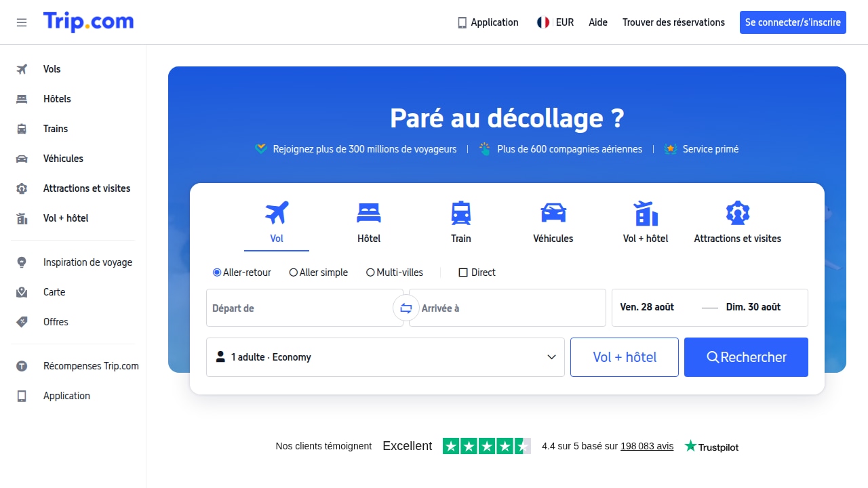The height and width of the screenshot is (488, 868).
Task: Go to Véhicules in the sidebar
Action: (x=63, y=159)
